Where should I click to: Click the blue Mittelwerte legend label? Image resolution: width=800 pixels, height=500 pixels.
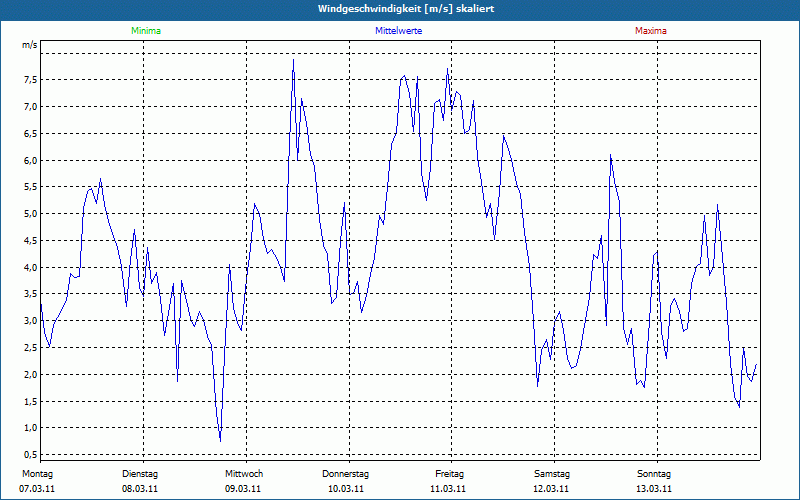point(398,31)
